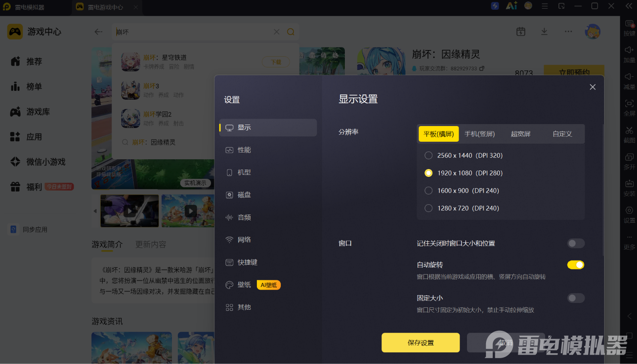Open the 磁盘 settings section
The width and height of the screenshot is (637, 364).
(268, 195)
